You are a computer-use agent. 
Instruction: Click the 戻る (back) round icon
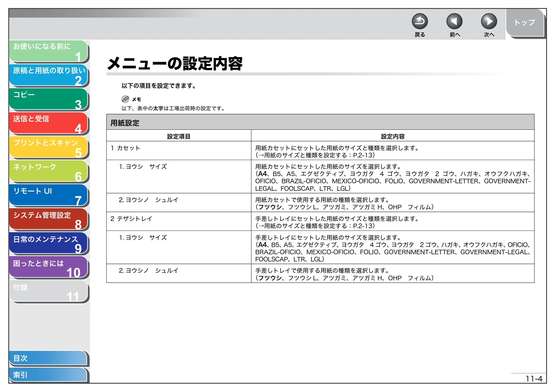[x=420, y=21]
